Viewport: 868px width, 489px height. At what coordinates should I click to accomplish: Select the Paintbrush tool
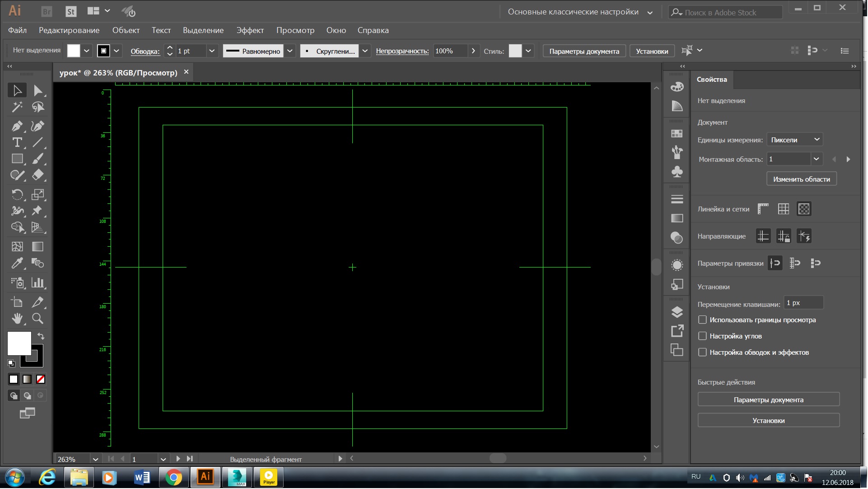[x=38, y=159]
